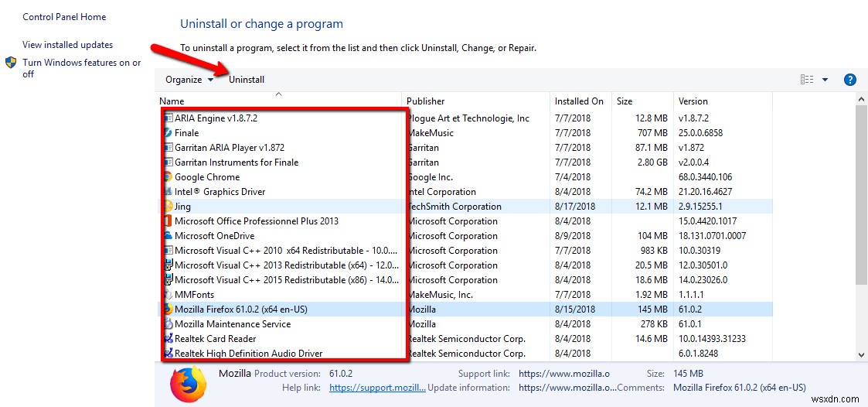Viewport: 868px width, 407px height.
Task: Click the Windows features shield icon
Action: click(x=11, y=63)
